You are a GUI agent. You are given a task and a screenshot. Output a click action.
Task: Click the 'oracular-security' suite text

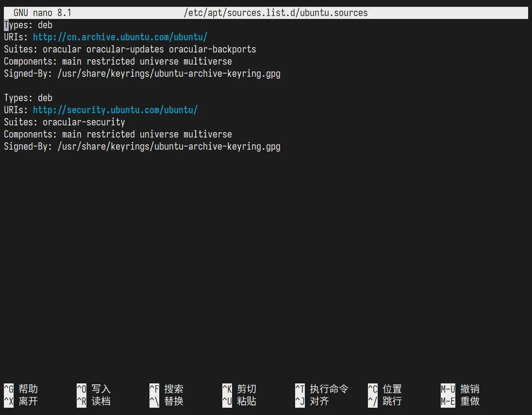[84, 122]
